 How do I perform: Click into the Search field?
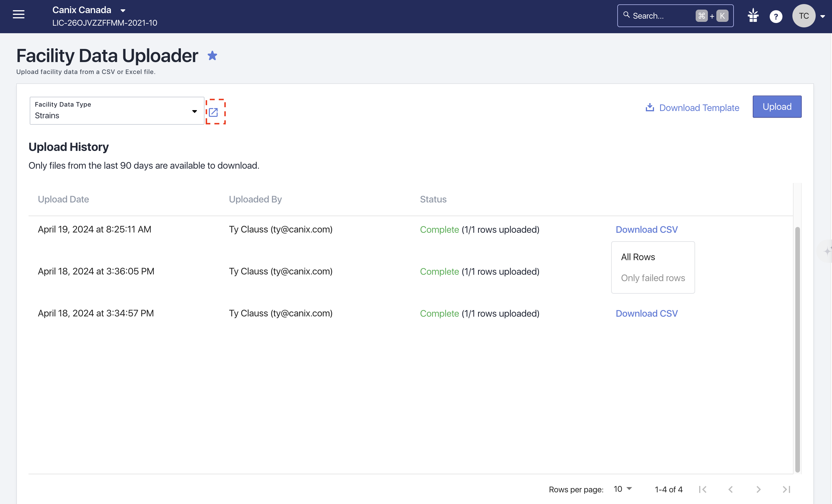point(675,15)
